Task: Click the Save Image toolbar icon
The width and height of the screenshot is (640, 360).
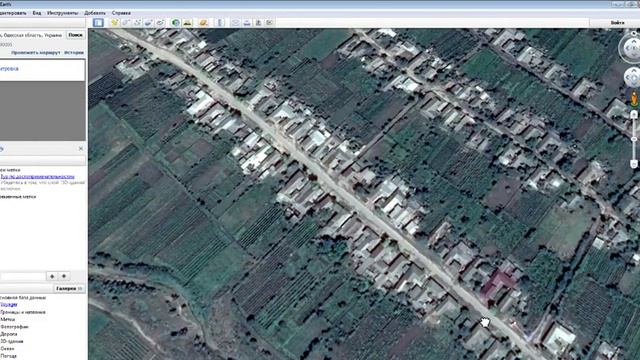Action: click(258, 23)
